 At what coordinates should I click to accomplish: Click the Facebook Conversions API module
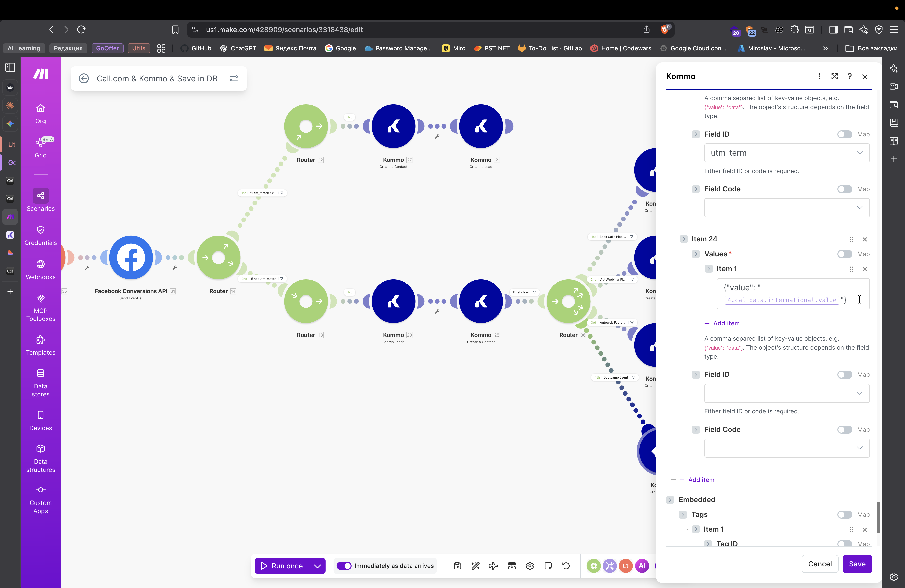[131, 258]
